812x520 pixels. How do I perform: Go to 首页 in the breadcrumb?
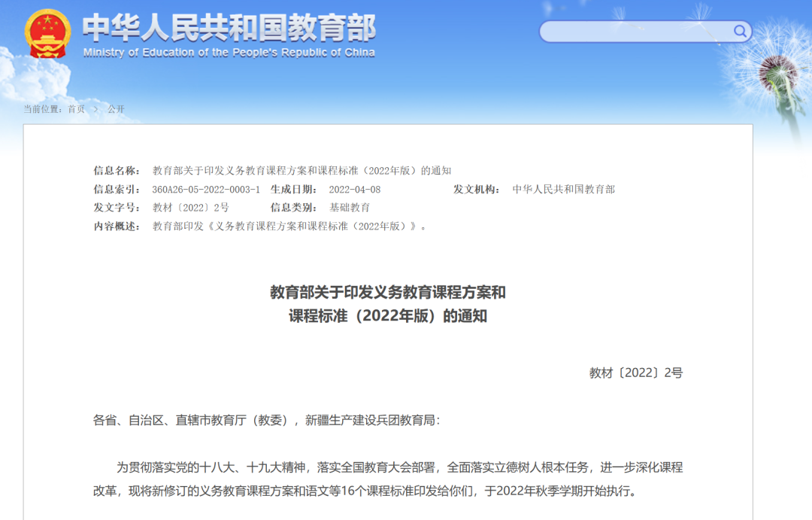pos(76,109)
